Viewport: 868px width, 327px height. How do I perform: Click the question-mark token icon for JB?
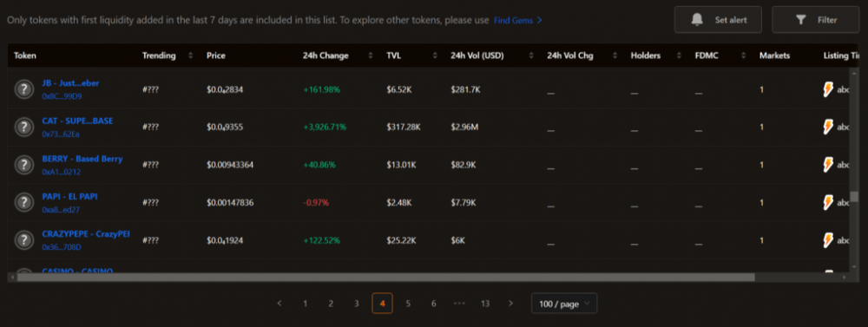tap(23, 89)
